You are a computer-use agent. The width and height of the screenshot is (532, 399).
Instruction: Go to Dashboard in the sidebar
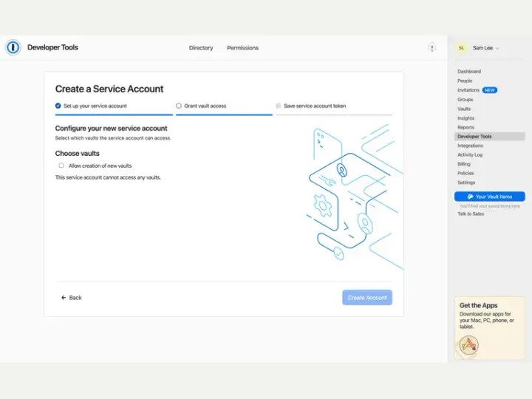click(469, 71)
